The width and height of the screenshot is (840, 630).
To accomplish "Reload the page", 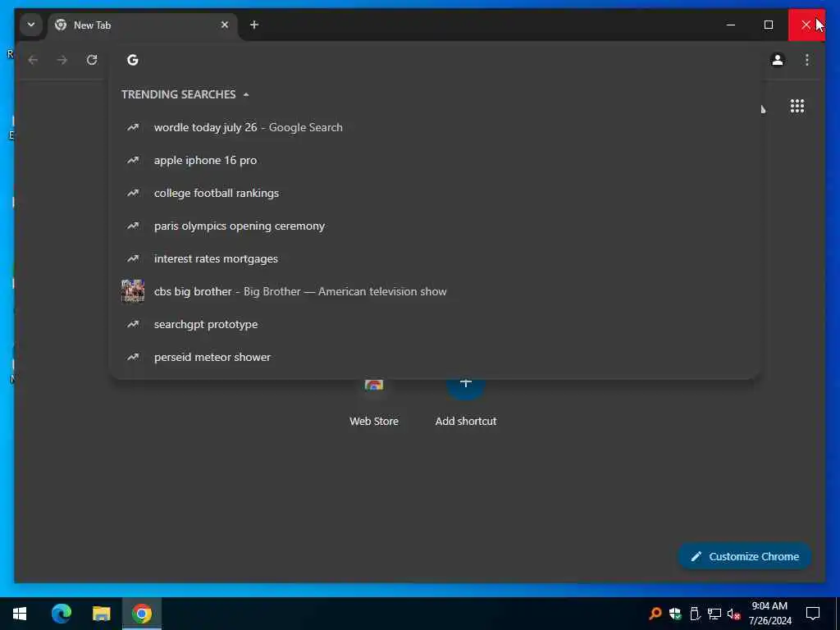I will [x=92, y=60].
